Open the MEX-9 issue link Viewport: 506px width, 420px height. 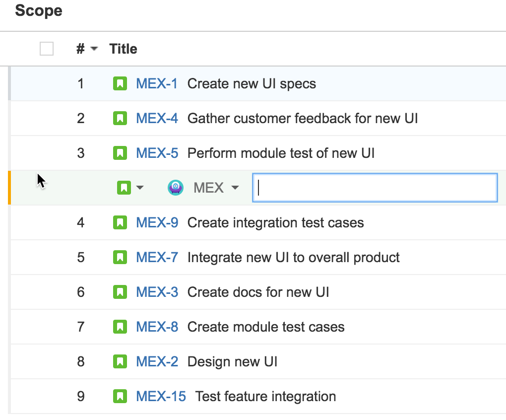pos(157,223)
